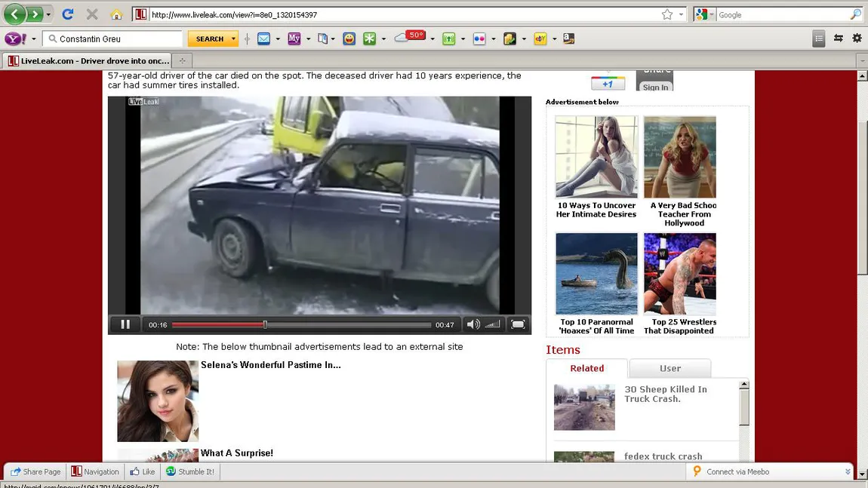Open the weather 50° toolbar button
The width and height of the screenshot is (868, 488).
click(x=410, y=37)
